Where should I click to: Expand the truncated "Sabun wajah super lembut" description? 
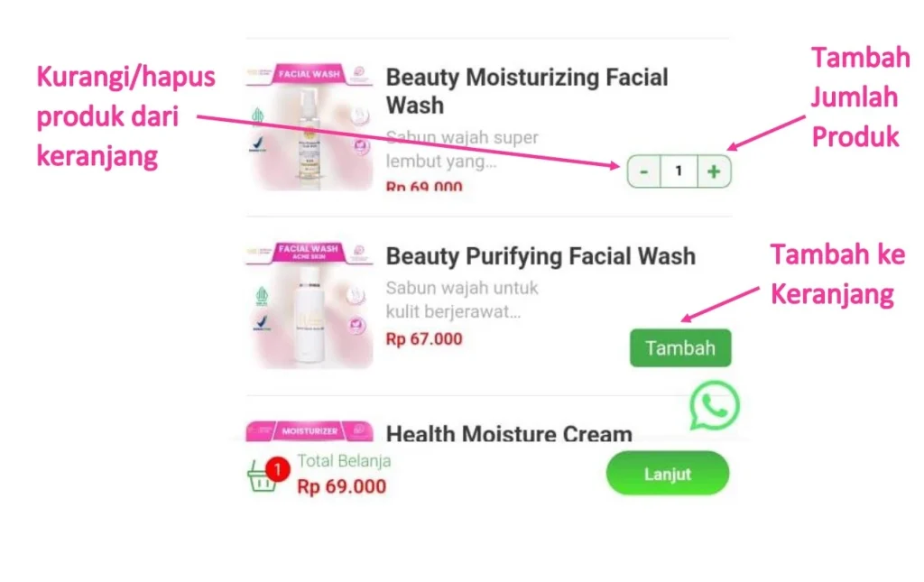pyautogui.click(x=462, y=149)
